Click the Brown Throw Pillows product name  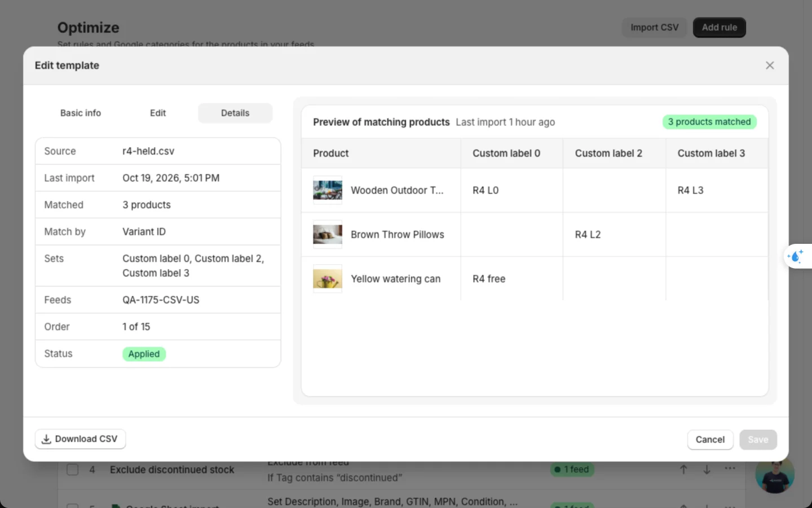(398, 235)
